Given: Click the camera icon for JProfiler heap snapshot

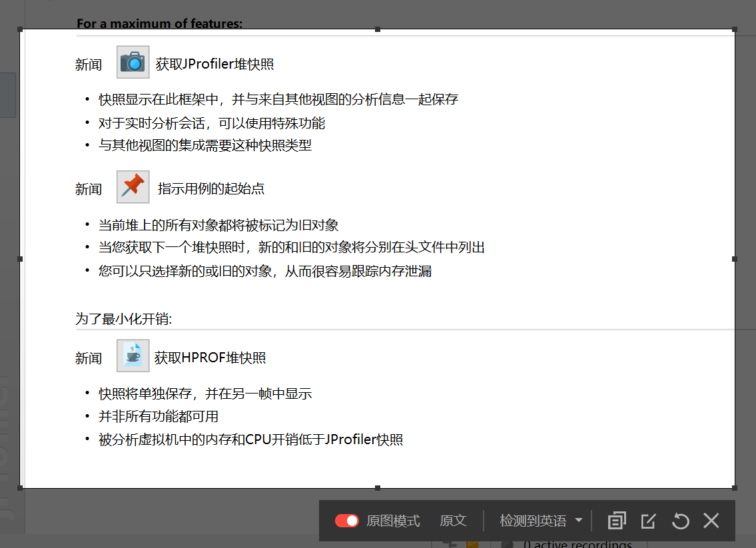Looking at the screenshot, I should tap(133, 63).
